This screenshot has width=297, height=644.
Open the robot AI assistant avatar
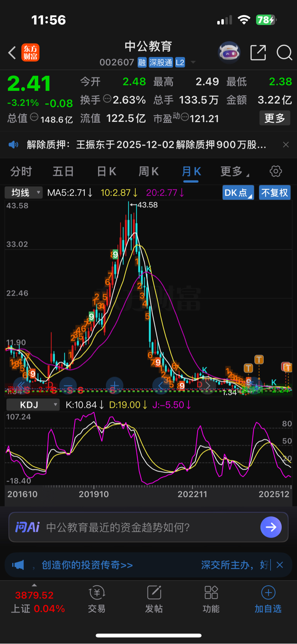[229, 52]
